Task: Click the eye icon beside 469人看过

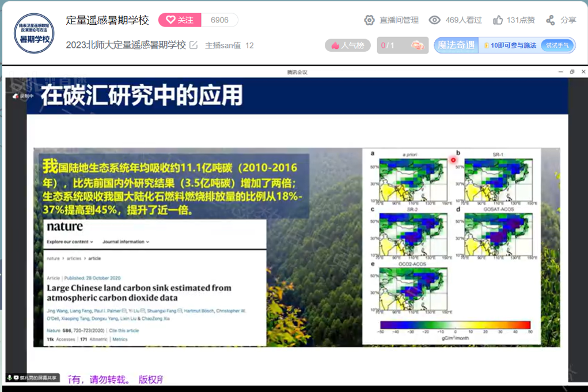Action: (x=435, y=20)
